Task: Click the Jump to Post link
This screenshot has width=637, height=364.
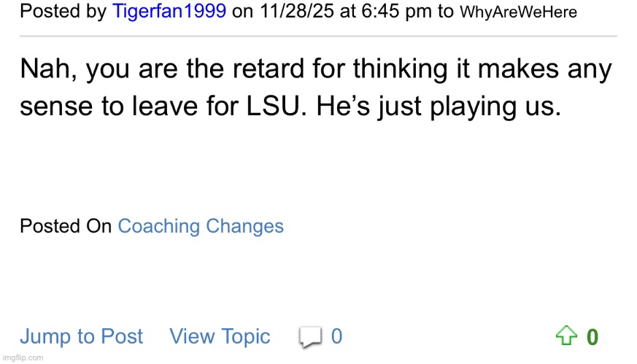Action: tap(82, 336)
